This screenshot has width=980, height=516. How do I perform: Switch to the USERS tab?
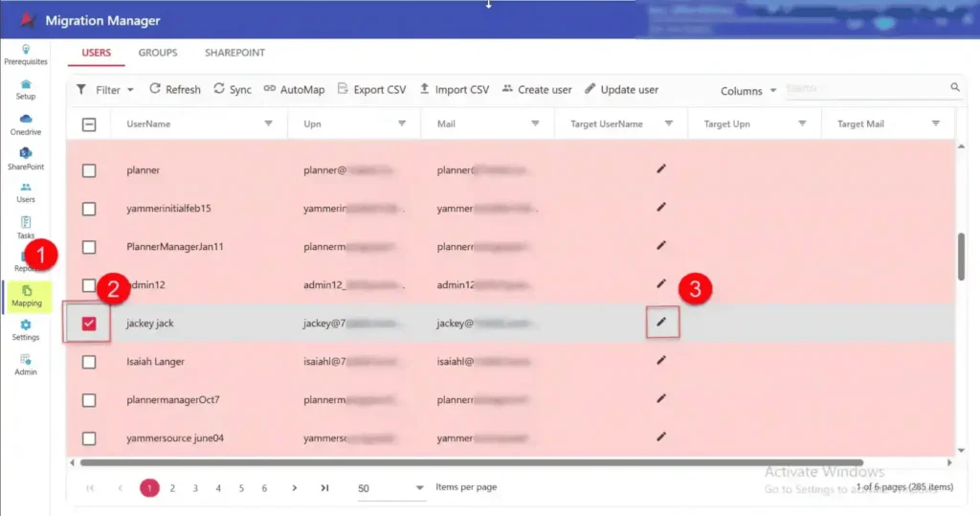(97, 53)
